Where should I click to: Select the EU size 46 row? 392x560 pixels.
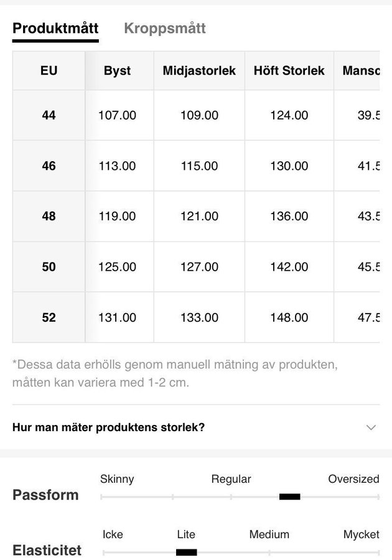point(49,166)
